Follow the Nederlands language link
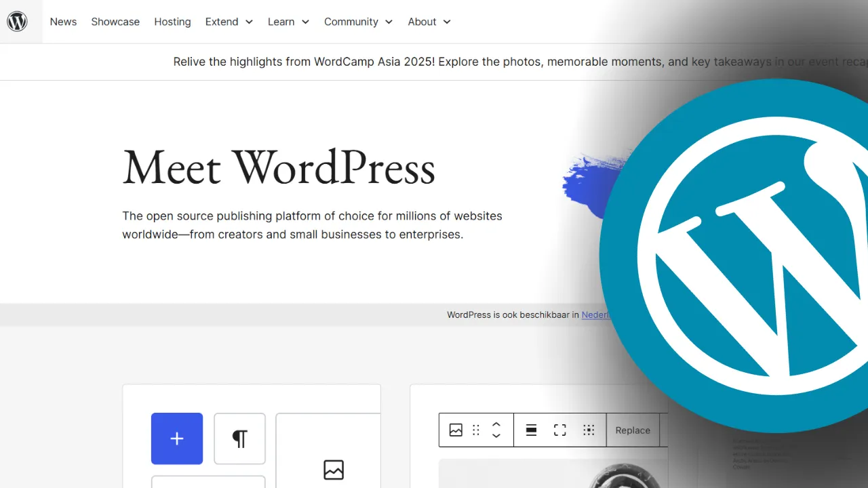868x488 pixels. click(595, 314)
